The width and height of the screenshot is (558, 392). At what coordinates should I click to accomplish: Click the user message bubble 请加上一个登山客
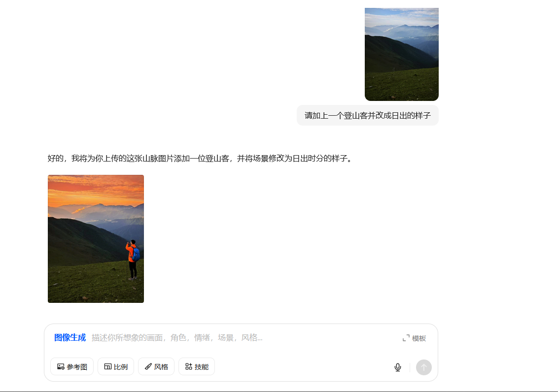pos(368,116)
